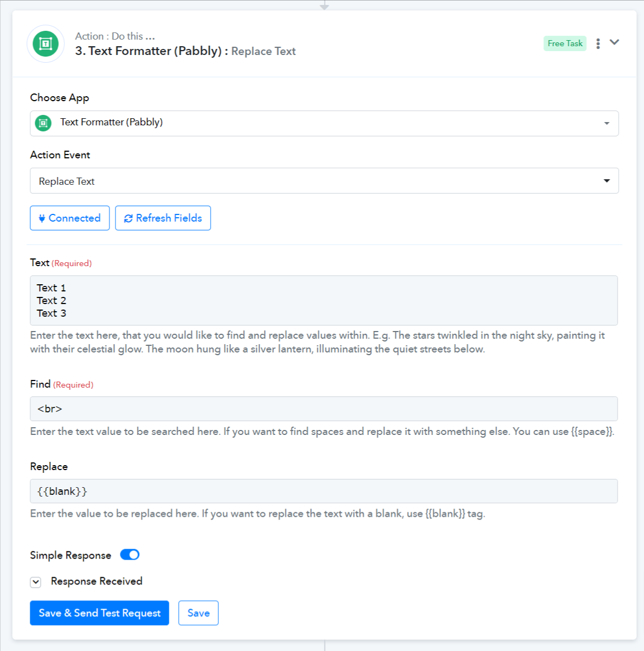Click the Replace field with {{blank}}

[324, 491]
